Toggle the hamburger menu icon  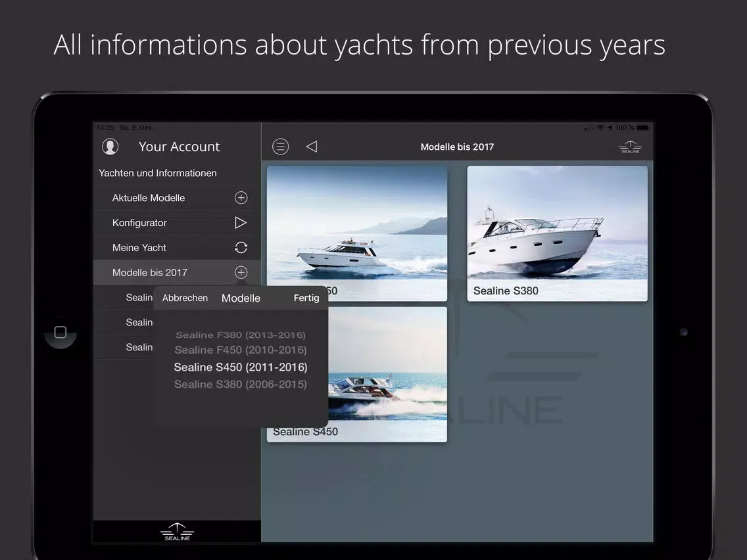[281, 147]
